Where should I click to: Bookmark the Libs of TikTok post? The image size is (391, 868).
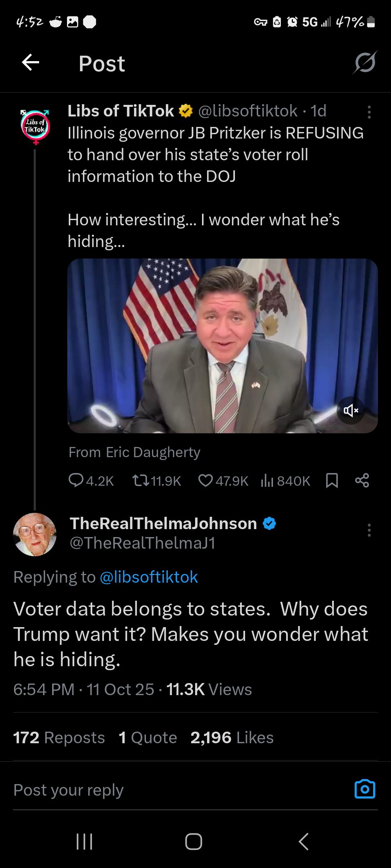(x=332, y=480)
